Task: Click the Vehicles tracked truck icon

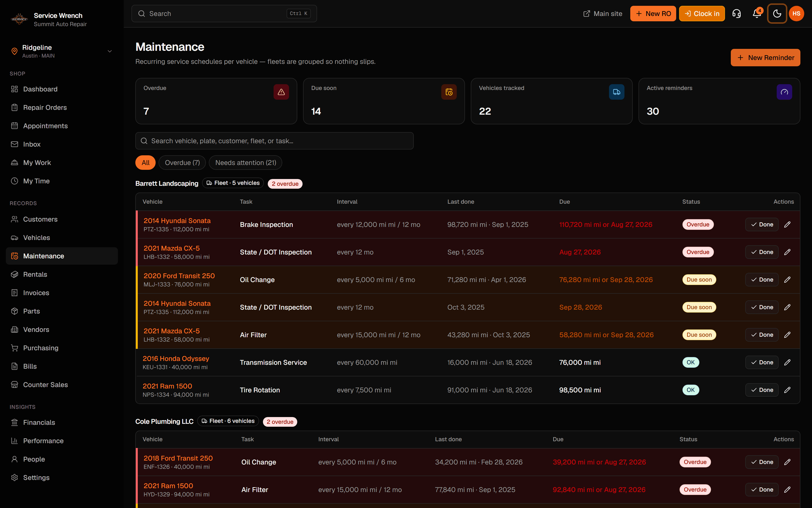Action: pos(617,92)
